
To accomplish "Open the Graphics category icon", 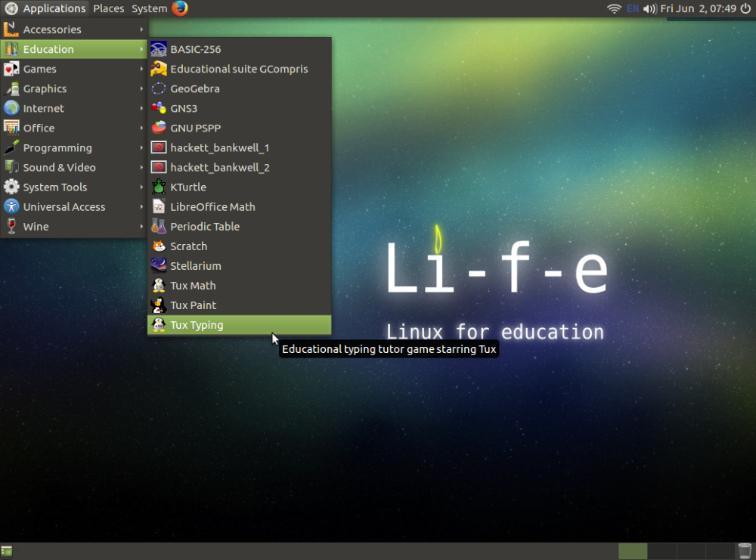I will tap(11, 88).
